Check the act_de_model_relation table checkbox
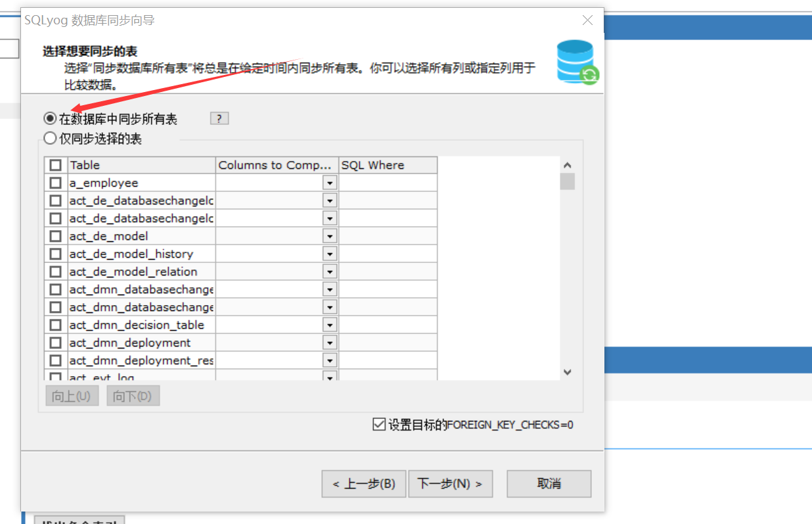The image size is (812, 524). (56, 272)
